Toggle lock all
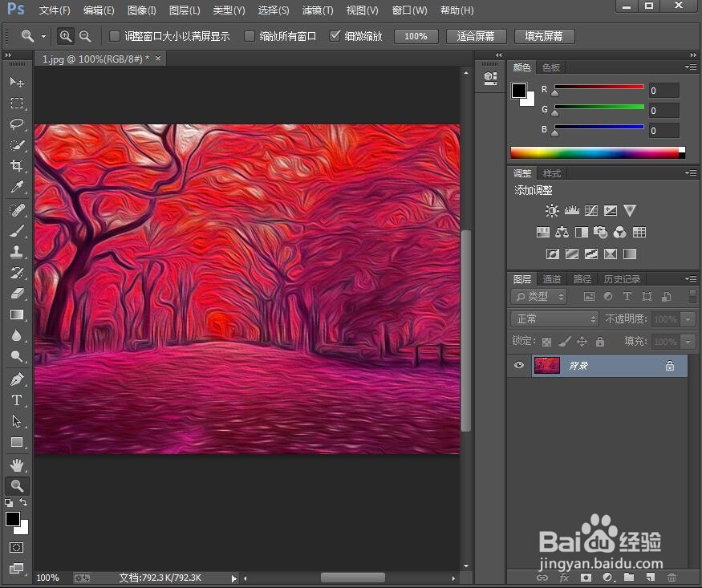This screenshot has width=702, height=588. pyautogui.click(x=600, y=342)
